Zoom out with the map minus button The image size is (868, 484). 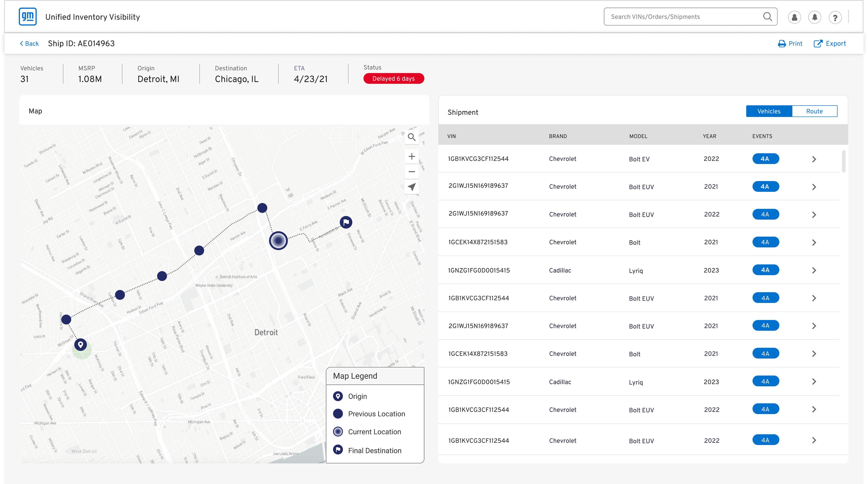[411, 171]
